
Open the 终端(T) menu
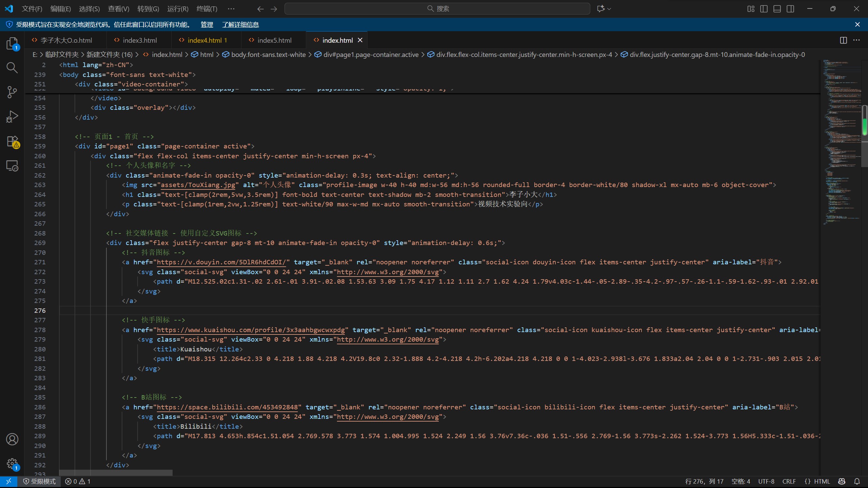tap(207, 9)
